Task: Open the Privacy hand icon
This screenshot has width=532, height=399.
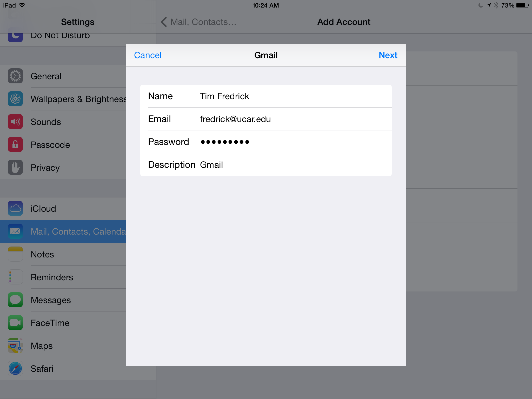Action: point(15,168)
